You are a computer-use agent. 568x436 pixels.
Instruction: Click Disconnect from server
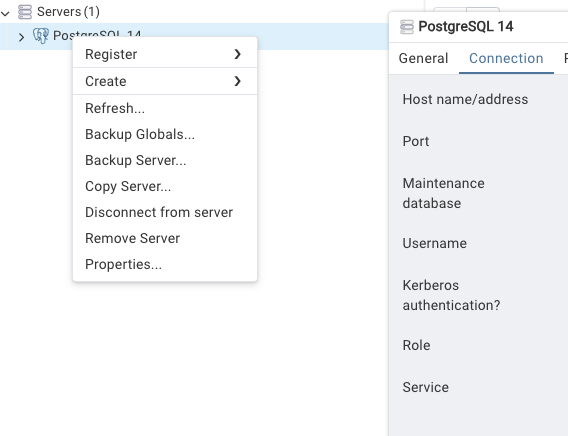[x=165, y=212]
